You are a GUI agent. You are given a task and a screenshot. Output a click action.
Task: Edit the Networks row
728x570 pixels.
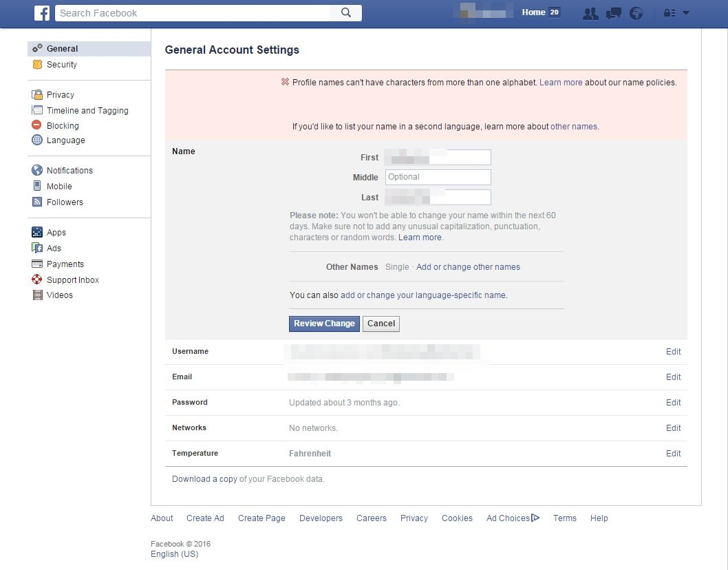point(673,428)
